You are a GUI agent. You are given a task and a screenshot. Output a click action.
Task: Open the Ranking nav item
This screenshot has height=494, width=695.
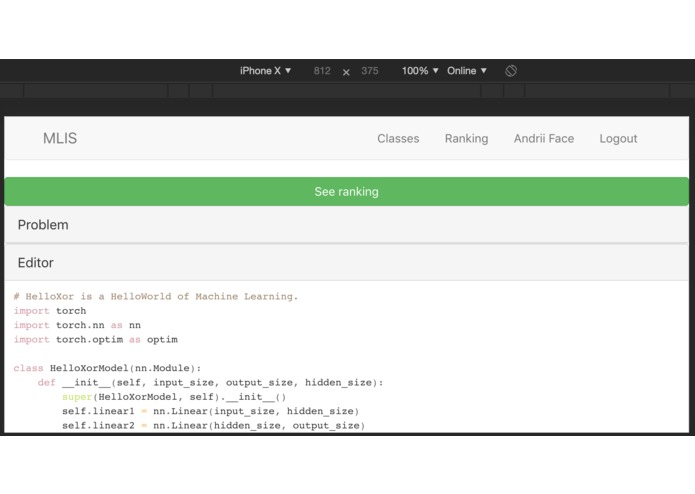coord(466,139)
